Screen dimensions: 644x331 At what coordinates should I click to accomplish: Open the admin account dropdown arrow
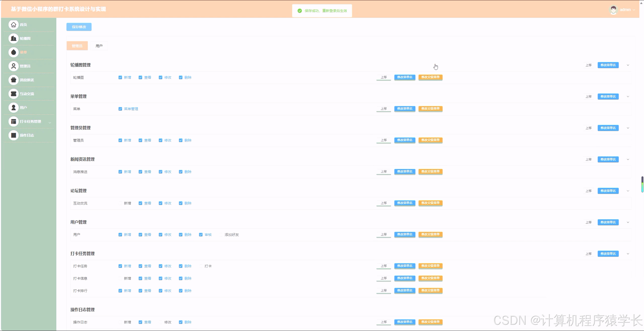634,10
